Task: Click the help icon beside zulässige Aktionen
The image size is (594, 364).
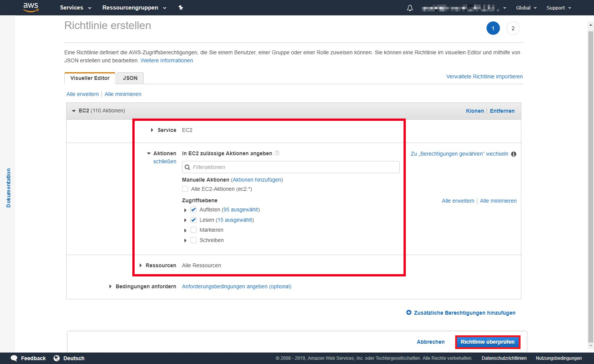Action: pyautogui.click(x=277, y=153)
